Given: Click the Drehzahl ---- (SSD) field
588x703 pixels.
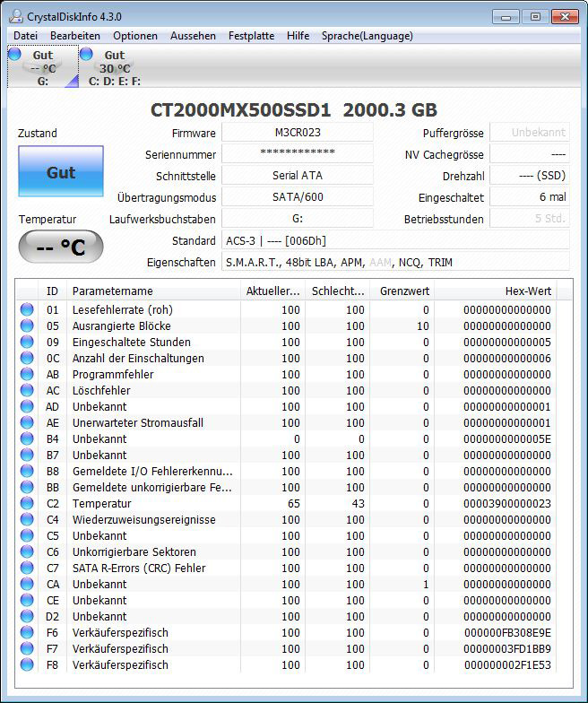Looking at the screenshot, I should [530, 176].
